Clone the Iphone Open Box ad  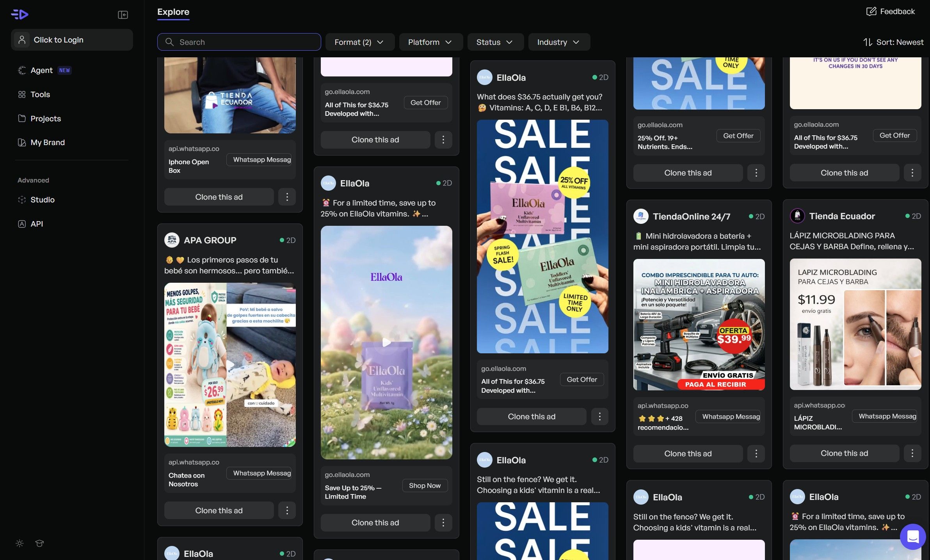219,197
